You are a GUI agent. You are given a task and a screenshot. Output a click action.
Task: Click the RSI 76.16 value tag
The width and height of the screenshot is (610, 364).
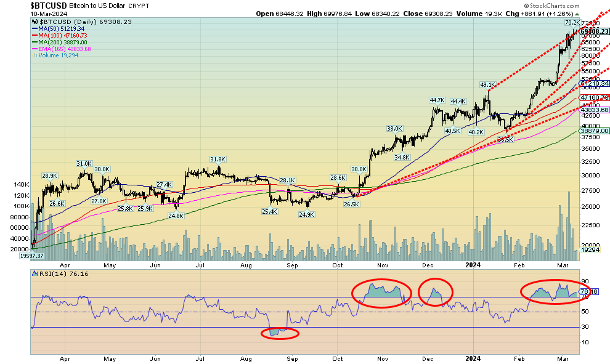click(590, 291)
